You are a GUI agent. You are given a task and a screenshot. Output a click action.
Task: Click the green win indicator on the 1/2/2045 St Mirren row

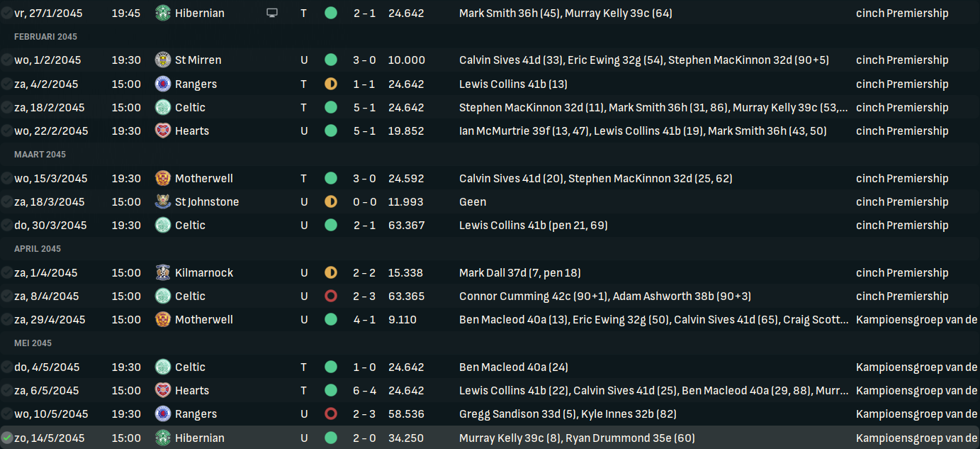[x=330, y=60]
